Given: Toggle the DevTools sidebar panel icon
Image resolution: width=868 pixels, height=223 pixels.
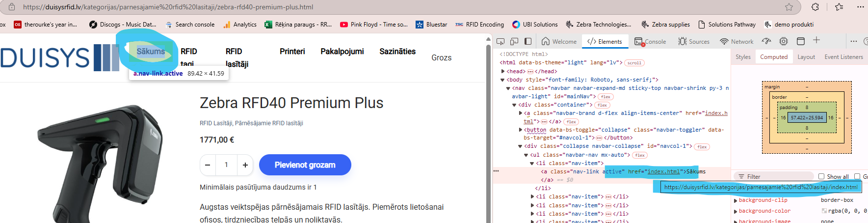Looking at the screenshot, I should [x=528, y=42].
